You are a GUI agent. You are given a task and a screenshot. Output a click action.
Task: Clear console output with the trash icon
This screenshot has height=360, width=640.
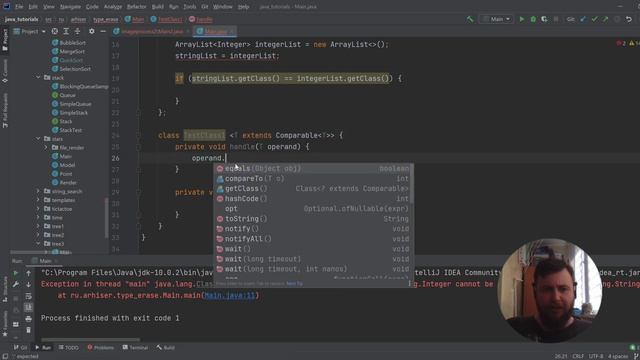click(29, 330)
